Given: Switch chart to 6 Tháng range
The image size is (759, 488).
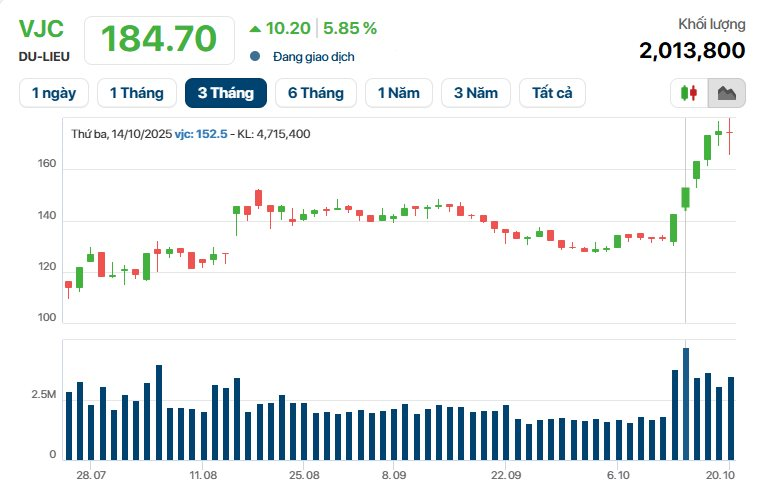Looking at the screenshot, I should tap(315, 93).
